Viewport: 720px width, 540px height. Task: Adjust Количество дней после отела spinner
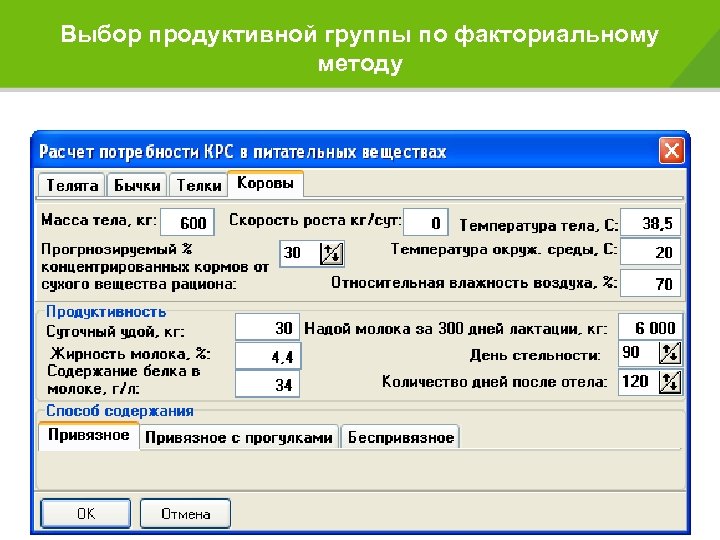click(670, 382)
